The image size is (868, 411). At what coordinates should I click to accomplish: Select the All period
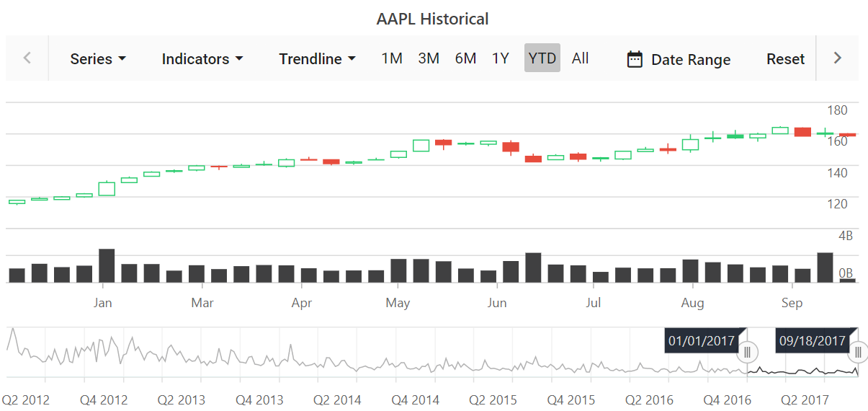(x=581, y=58)
